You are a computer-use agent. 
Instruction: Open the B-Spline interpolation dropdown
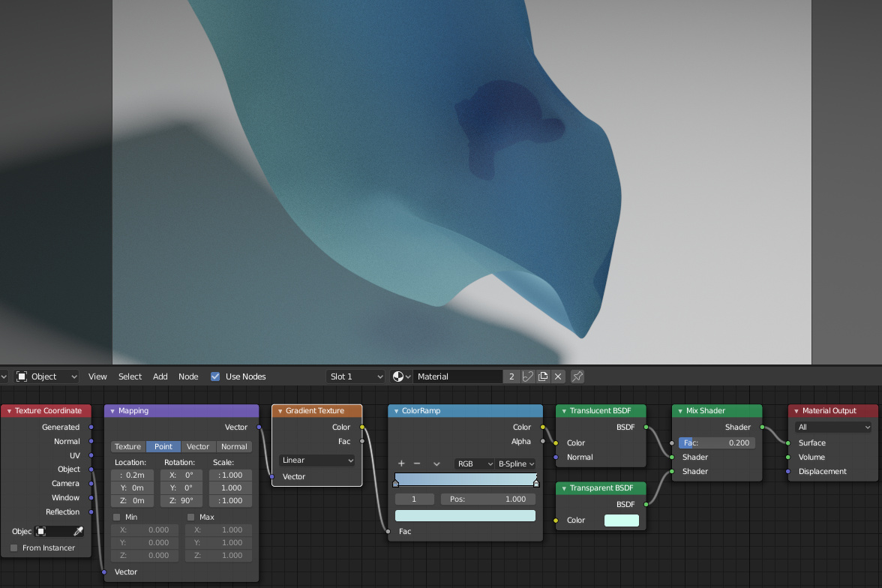tap(516, 463)
